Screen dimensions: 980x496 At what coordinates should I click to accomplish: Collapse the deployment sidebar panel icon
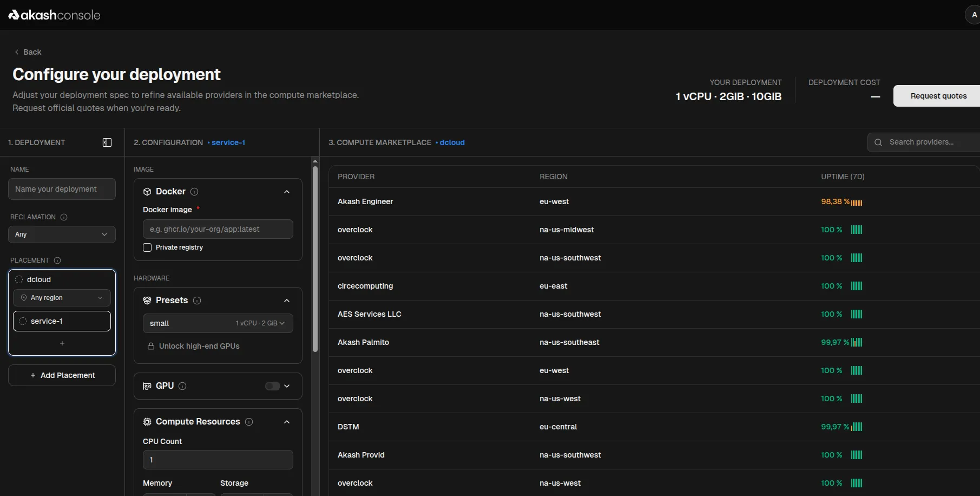pyautogui.click(x=107, y=142)
